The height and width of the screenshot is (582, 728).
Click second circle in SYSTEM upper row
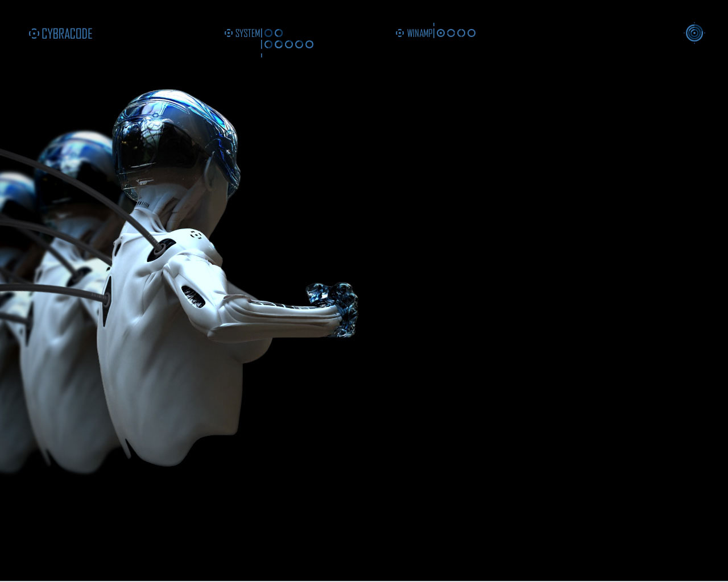tap(279, 33)
